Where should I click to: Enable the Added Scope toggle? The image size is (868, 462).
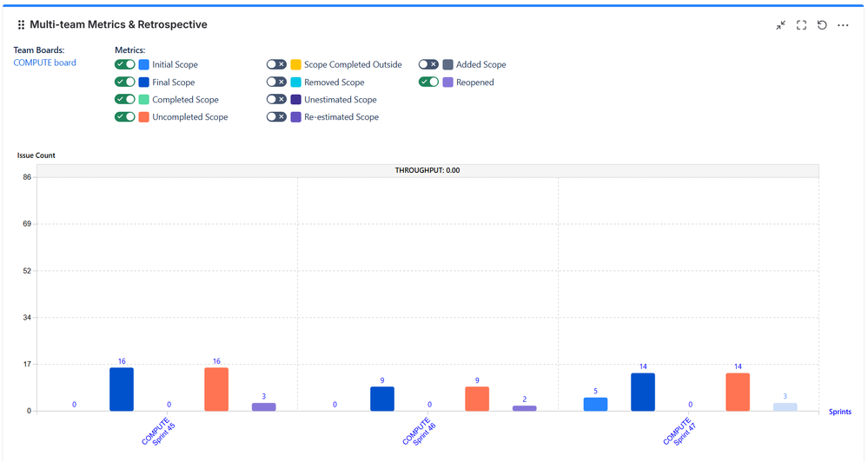(x=428, y=64)
